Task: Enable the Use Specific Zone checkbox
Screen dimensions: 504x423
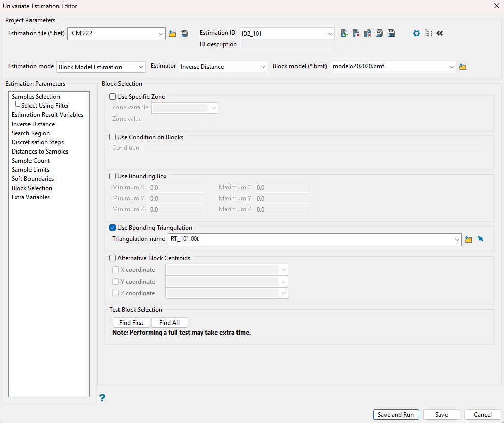Action: tap(113, 97)
